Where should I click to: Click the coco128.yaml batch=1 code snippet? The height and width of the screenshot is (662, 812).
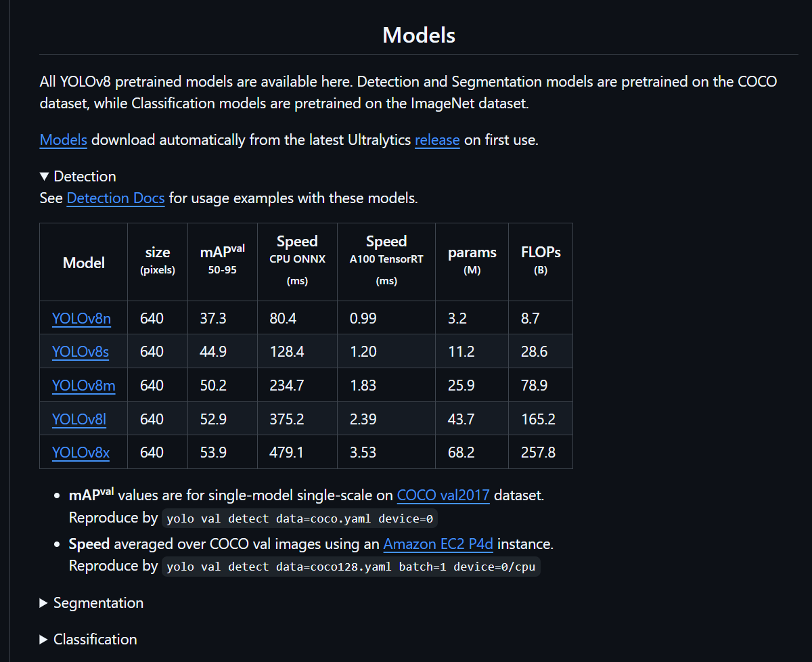pos(351,567)
